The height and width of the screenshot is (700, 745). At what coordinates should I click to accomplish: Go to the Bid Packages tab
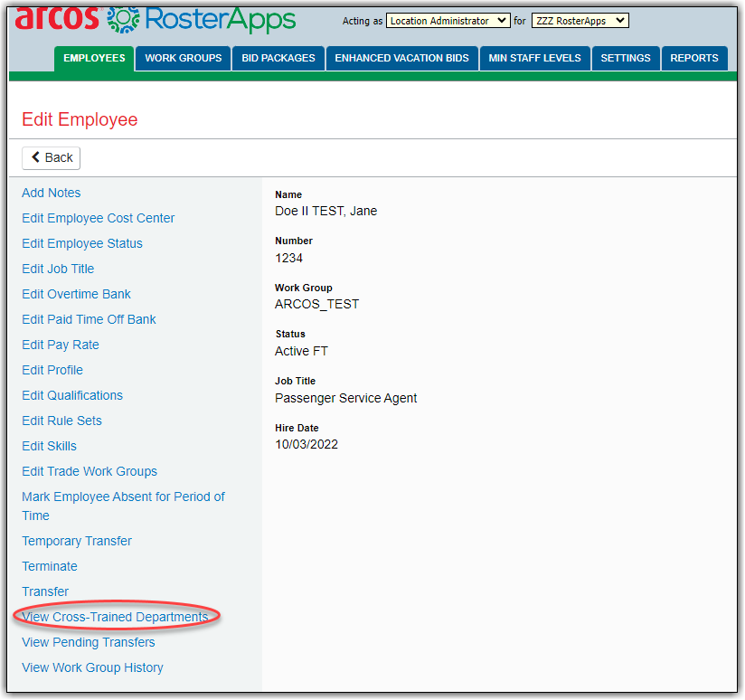[x=278, y=58]
